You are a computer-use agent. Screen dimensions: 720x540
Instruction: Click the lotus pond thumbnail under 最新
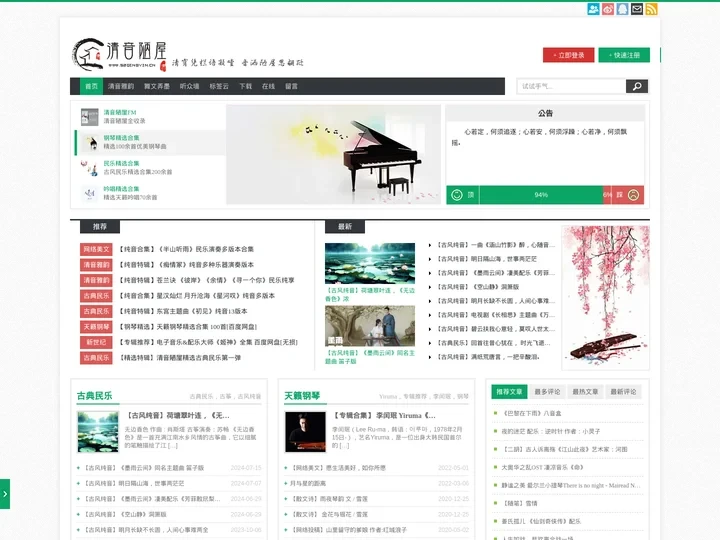pos(370,263)
